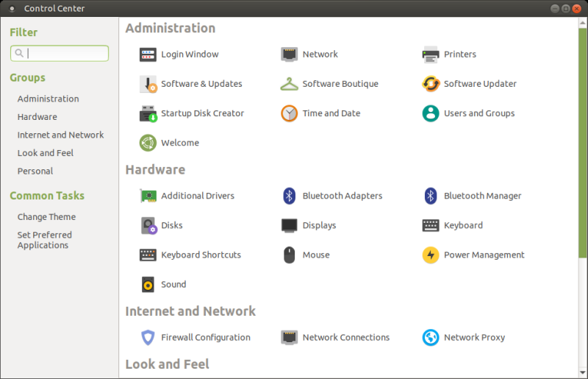This screenshot has height=379, width=588.
Task: Click the Time and Date clock icon
Action: (x=290, y=113)
